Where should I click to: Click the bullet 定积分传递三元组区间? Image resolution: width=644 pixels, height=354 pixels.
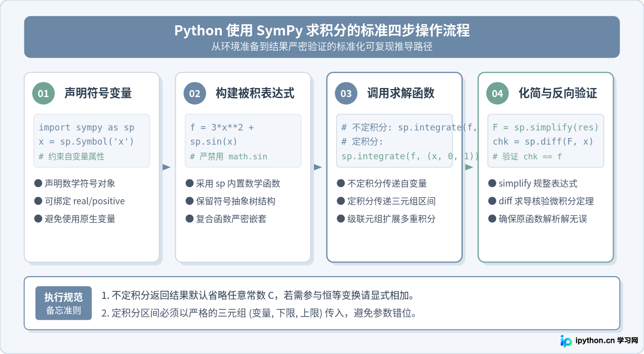point(386,201)
